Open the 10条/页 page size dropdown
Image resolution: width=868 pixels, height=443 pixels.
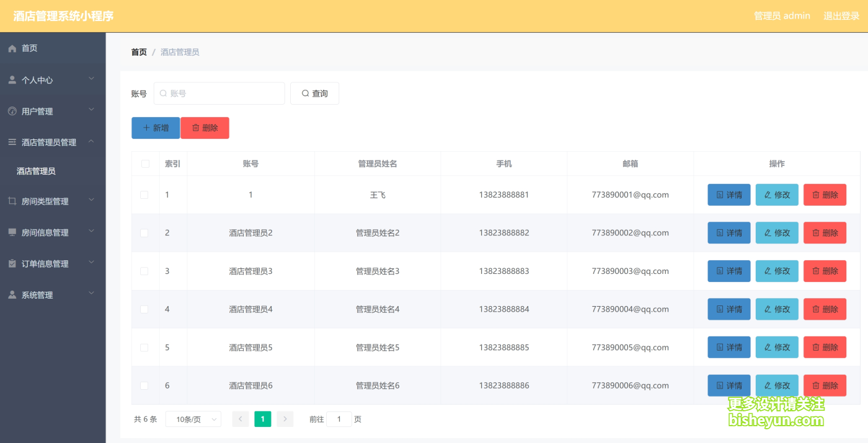(x=193, y=419)
